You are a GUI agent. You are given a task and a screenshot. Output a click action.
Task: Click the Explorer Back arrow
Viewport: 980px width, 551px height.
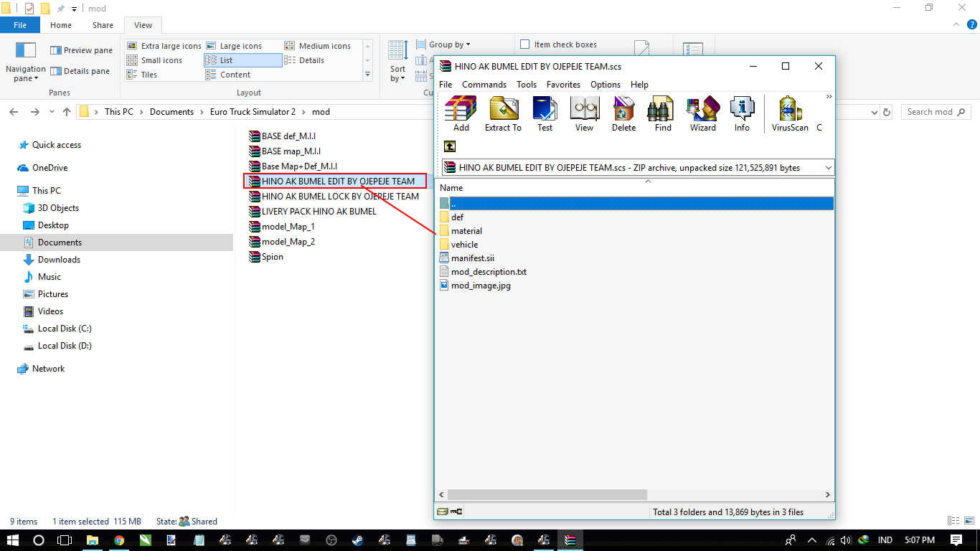tap(14, 112)
